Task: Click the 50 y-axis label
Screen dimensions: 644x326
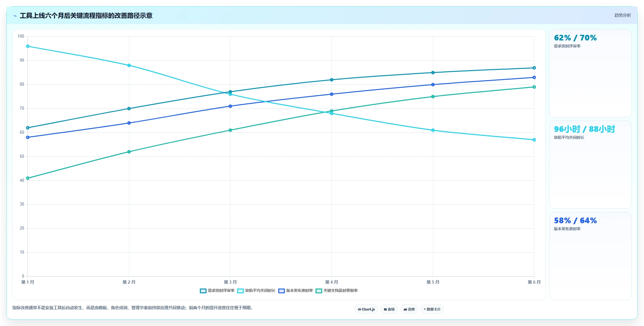Action: click(22, 156)
